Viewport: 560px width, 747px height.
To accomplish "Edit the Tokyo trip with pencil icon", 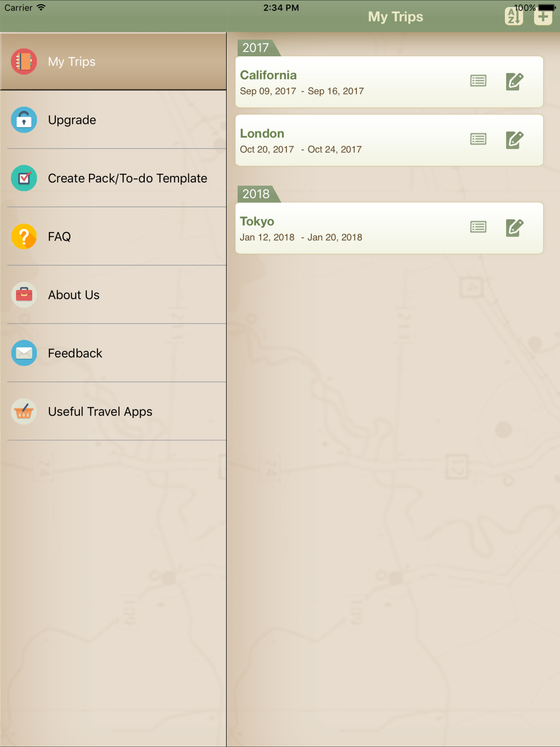I will 514,227.
